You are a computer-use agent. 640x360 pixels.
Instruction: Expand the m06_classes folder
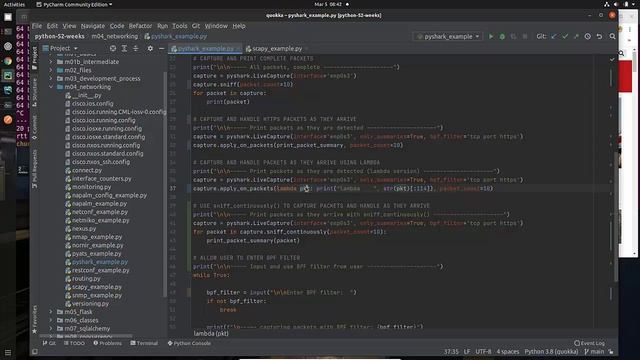tap(51, 320)
